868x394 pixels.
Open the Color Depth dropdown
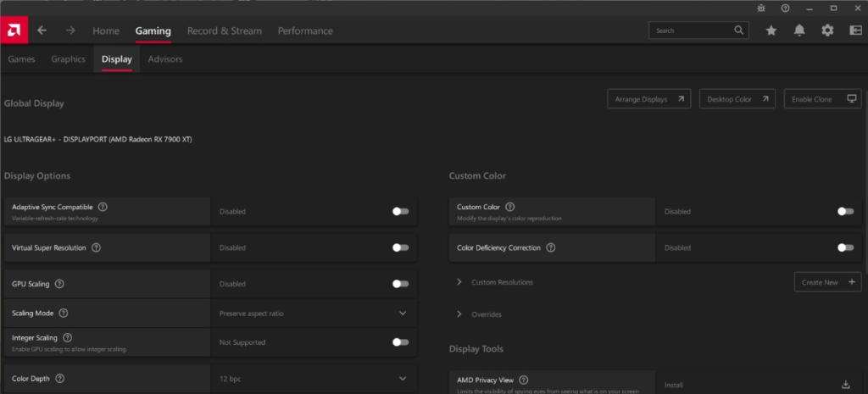point(403,379)
